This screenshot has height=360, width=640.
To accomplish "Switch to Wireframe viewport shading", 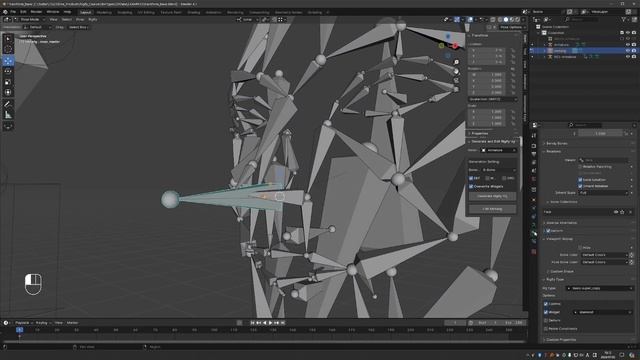I will 500,19.
